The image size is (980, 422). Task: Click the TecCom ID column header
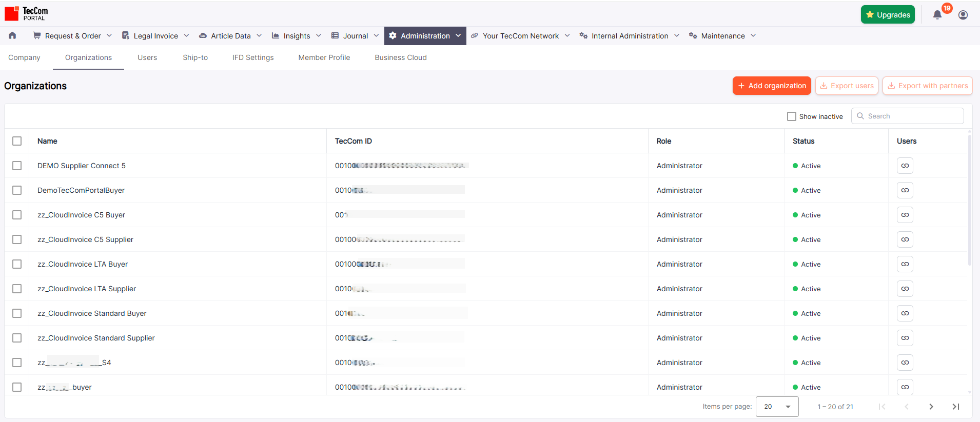coord(354,141)
